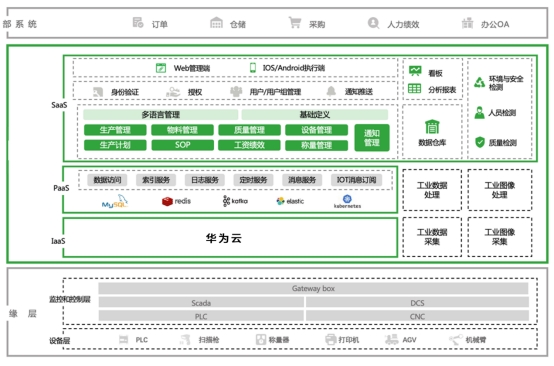
Task: Click the redis logo
Action: click(x=176, y=201)
